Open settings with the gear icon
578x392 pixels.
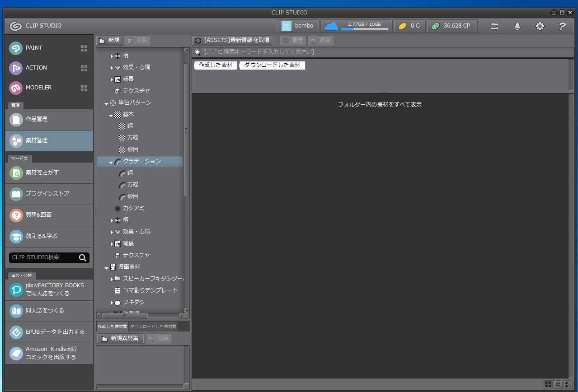tap(540, 26)
